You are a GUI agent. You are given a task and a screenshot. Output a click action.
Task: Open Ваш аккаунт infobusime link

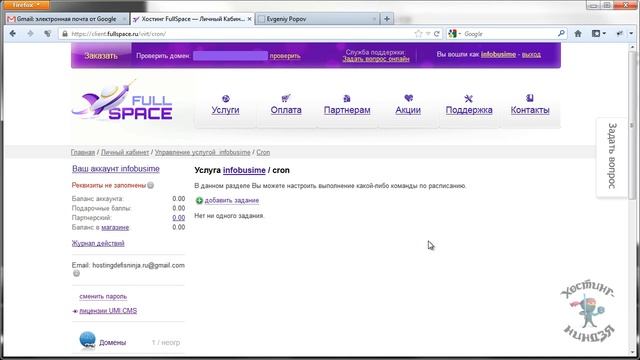116,169
